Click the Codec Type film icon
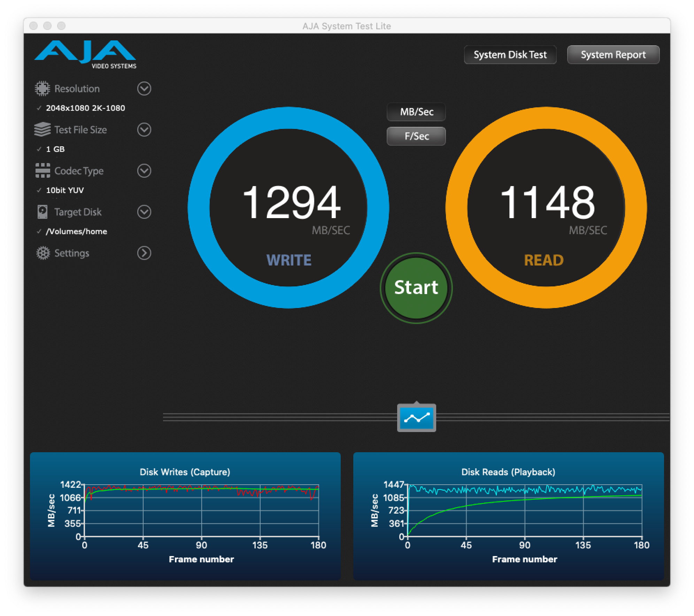Image resolution: width=694 pixels, height=616 pixels. 43,171
